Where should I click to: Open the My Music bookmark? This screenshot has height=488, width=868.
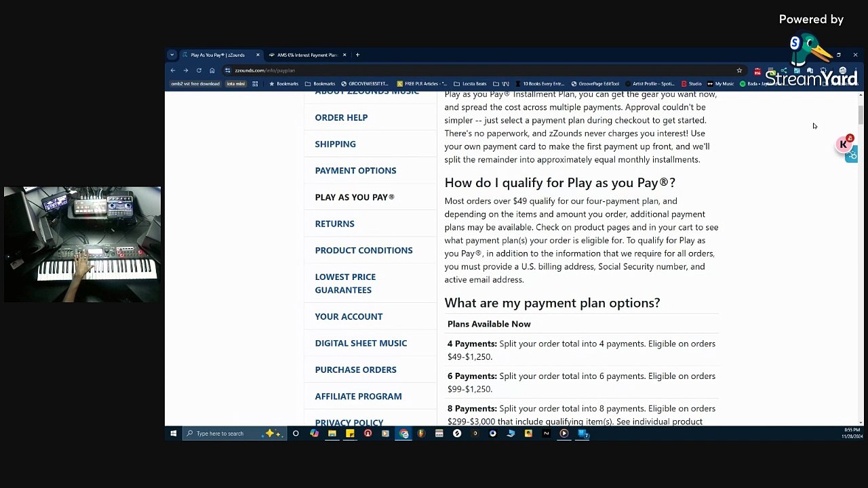click(720, 84)
